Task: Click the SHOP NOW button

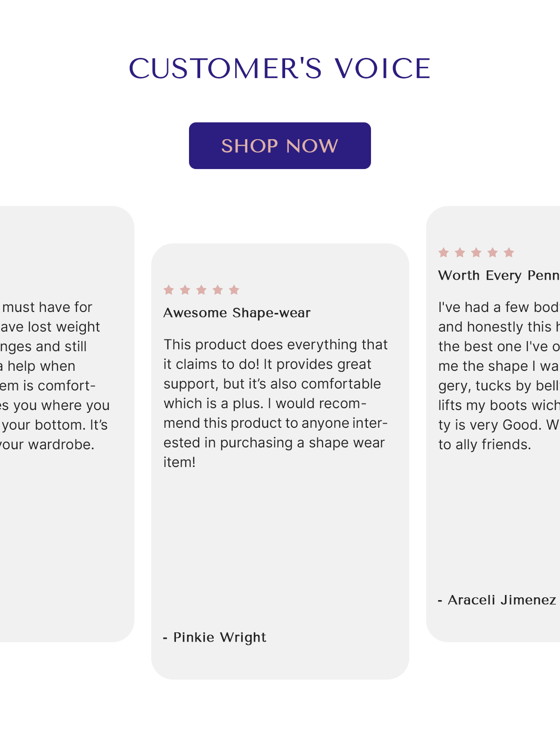Action: coord(280,146)
